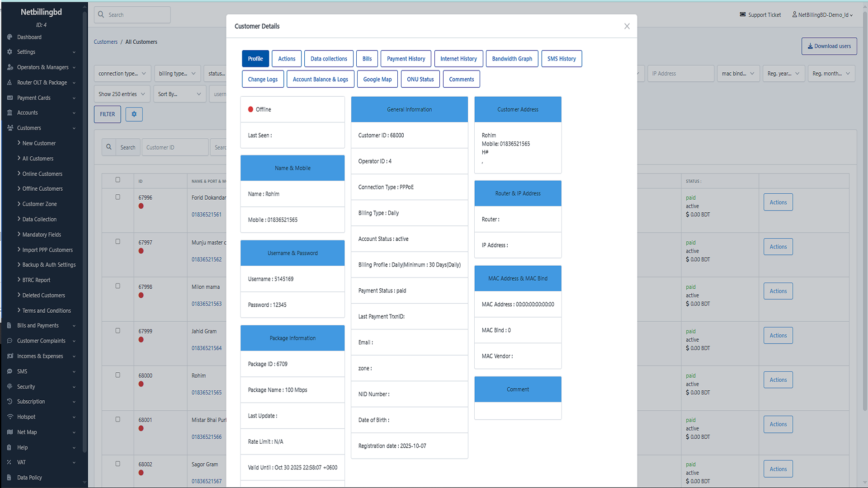
Task: Open the NetBillingBD-Demo_Id account dropdown
Action: (x=822, y=15)
